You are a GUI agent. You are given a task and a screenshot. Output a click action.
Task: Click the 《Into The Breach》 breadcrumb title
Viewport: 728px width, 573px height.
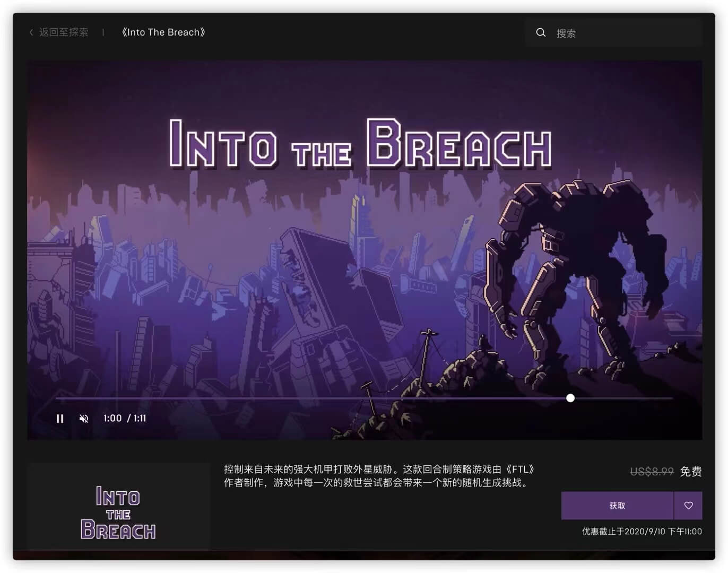(x=163, y=32)
